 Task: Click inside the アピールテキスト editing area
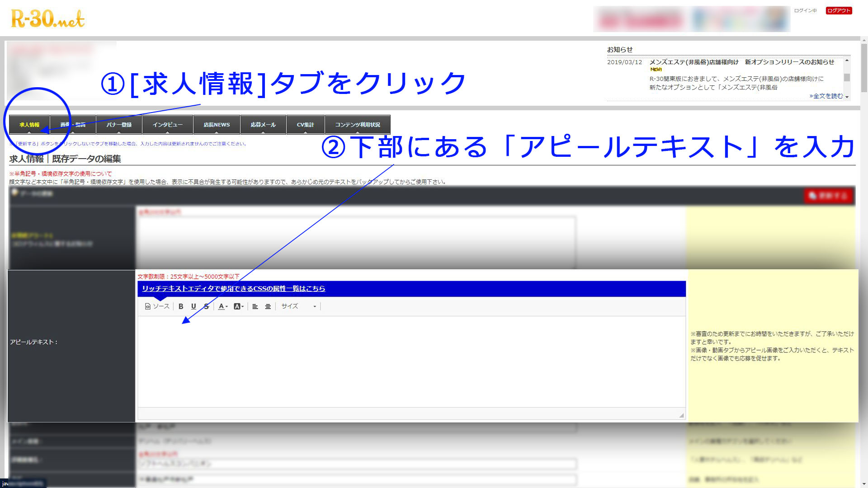pyautogui.click(x=411, y=361)
